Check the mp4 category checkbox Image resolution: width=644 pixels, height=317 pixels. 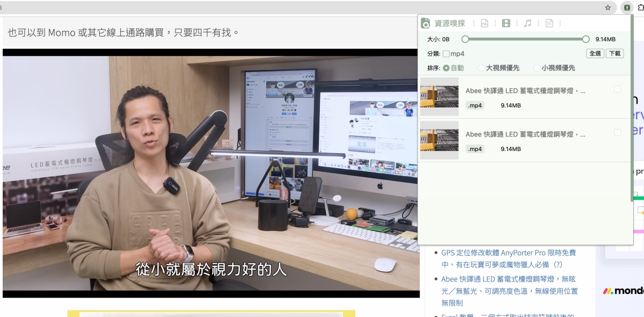pos(447,54)
